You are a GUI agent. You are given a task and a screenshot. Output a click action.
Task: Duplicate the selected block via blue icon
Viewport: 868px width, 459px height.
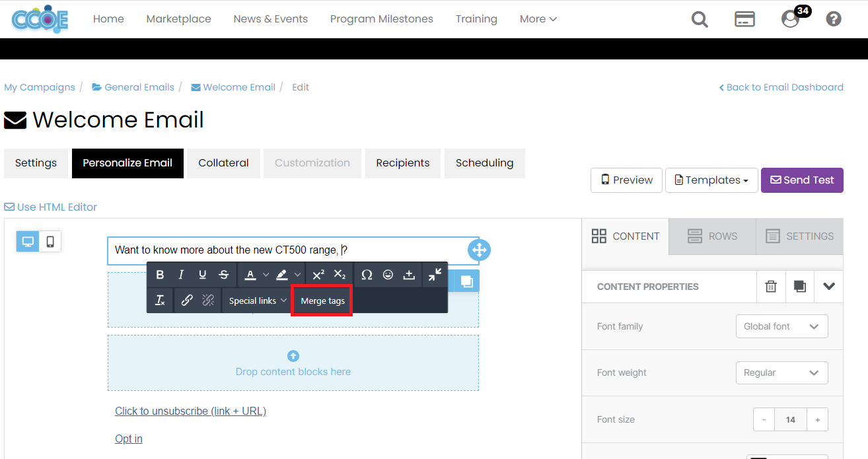click(467, 281)
